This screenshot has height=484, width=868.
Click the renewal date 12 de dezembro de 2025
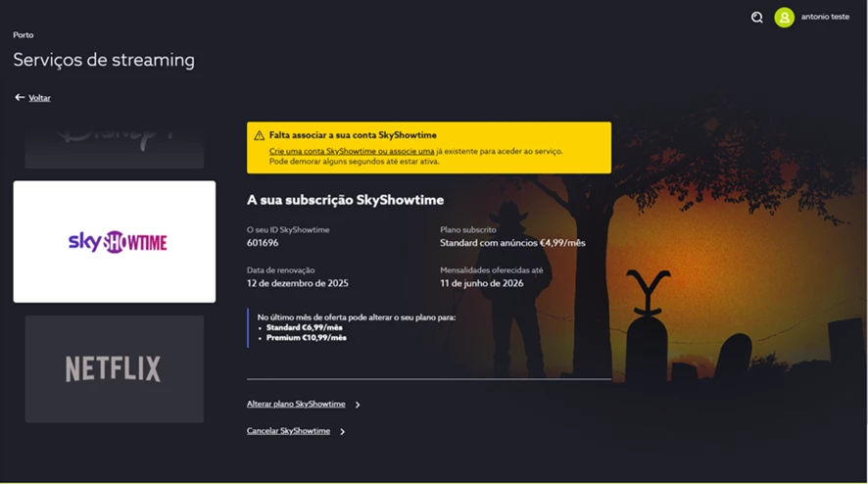coord(298,283)
